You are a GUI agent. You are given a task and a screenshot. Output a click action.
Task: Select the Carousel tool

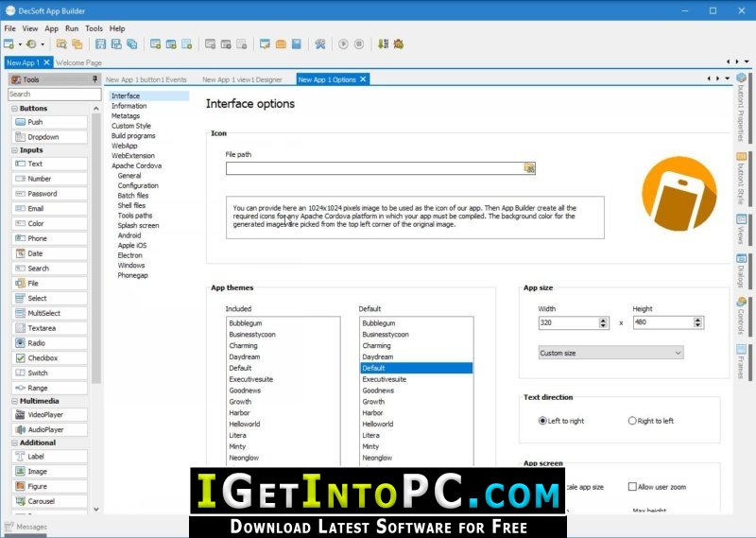(50, 501)
